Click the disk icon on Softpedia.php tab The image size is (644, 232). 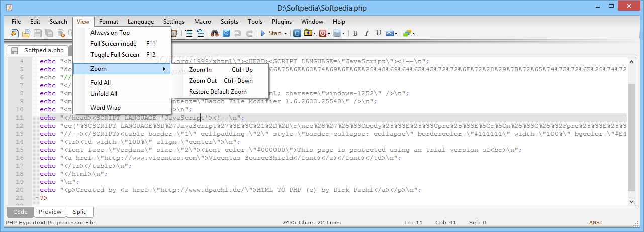(x=15, y=50)
